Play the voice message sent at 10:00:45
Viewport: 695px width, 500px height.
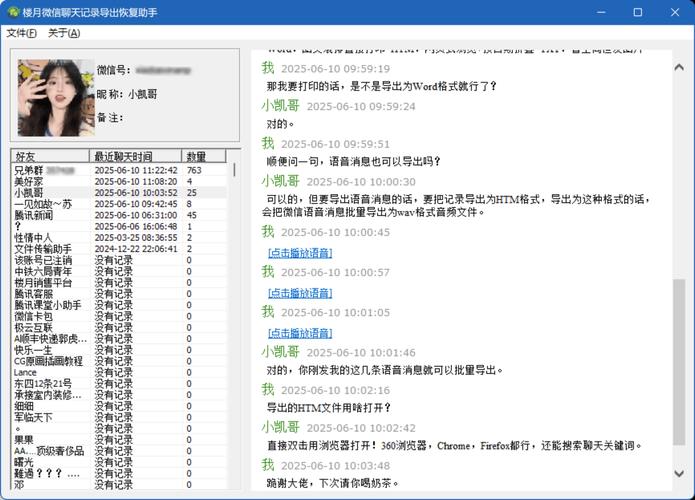pyautogui.click(x=300, y=253)
